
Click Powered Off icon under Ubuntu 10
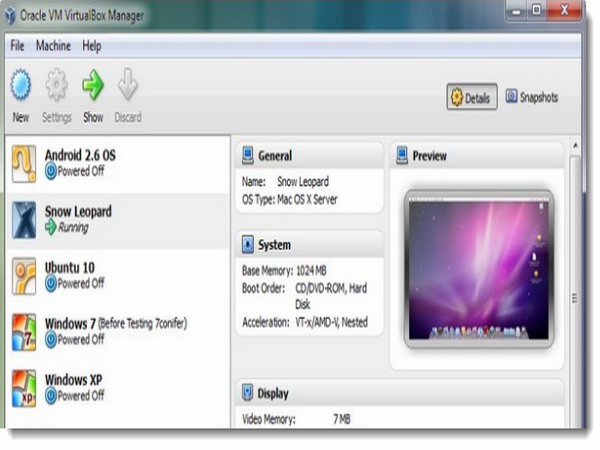[x=51, y=284]
